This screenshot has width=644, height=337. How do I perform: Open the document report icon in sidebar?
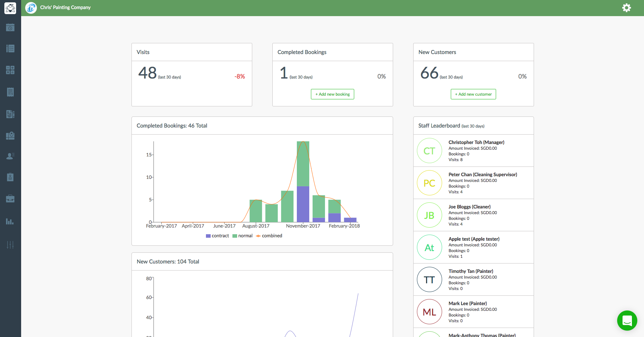click(x=10, y=114)
